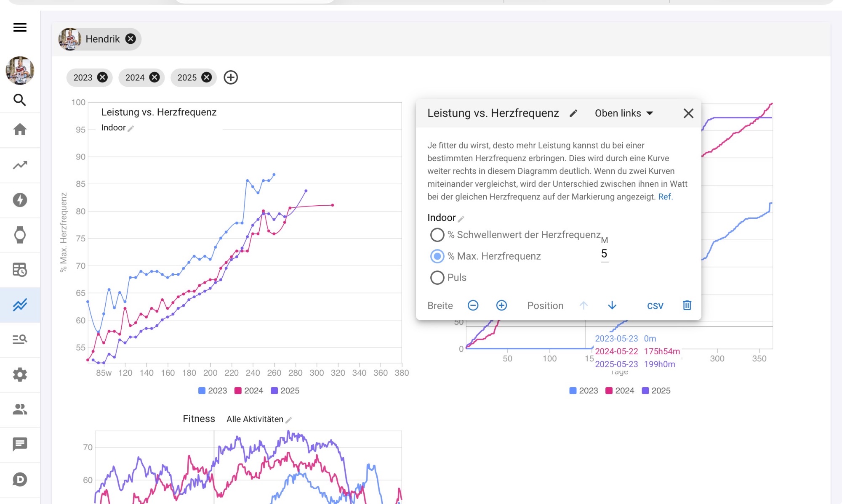Increase chart width with plus icon
Viewport: 842px width, 504px height.
pyautogui.click(x=501, y=305)
